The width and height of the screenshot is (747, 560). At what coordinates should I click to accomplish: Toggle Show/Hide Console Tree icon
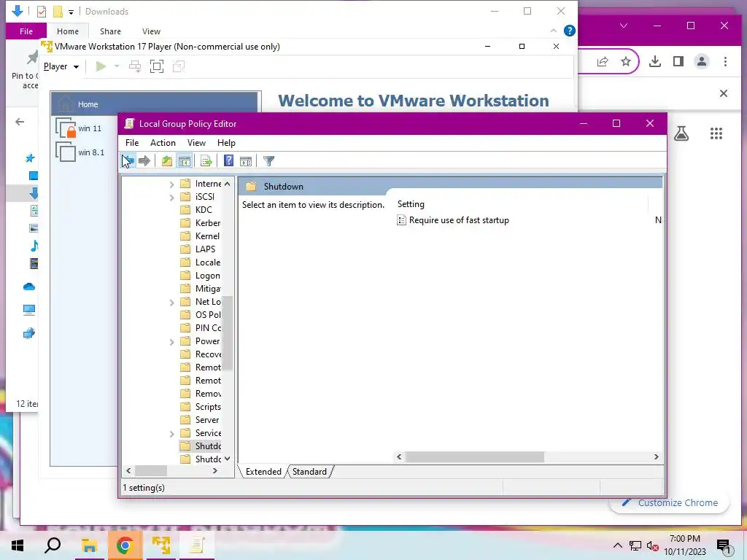pos(185,161)
